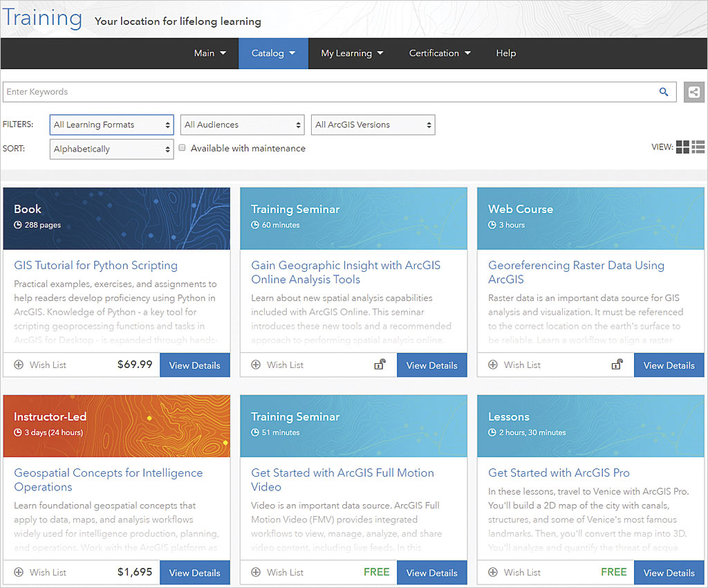This screenshot has height=588, width=708.
Task: Click the Training site title logo
Action: point(42,18)
